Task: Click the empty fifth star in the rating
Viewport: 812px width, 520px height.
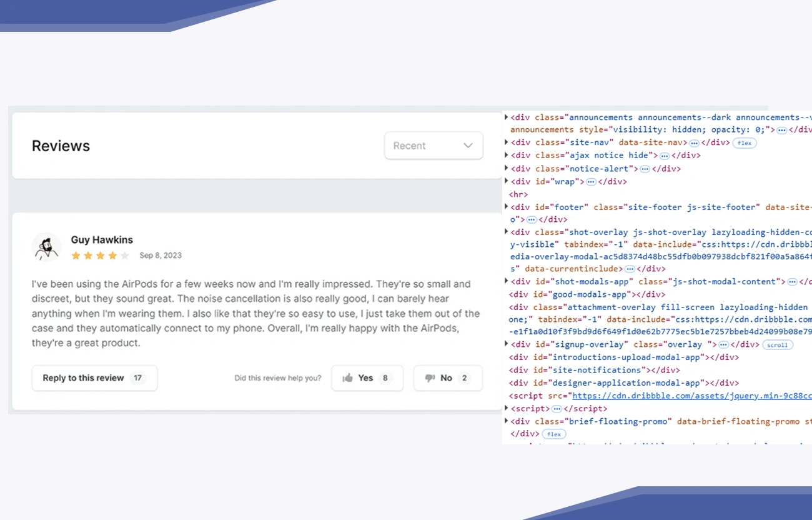Action: point(125,256)
